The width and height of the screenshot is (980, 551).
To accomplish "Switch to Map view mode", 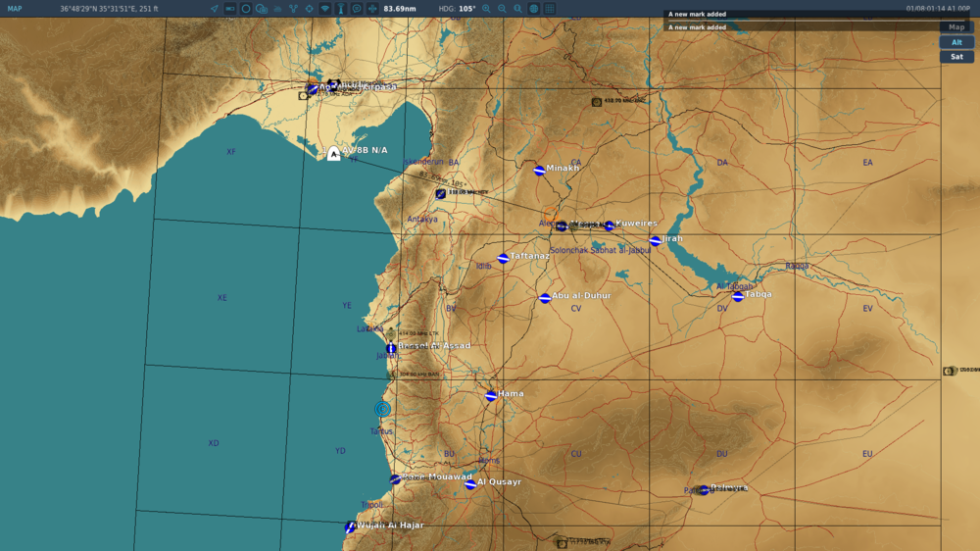I will click(956, 27).
